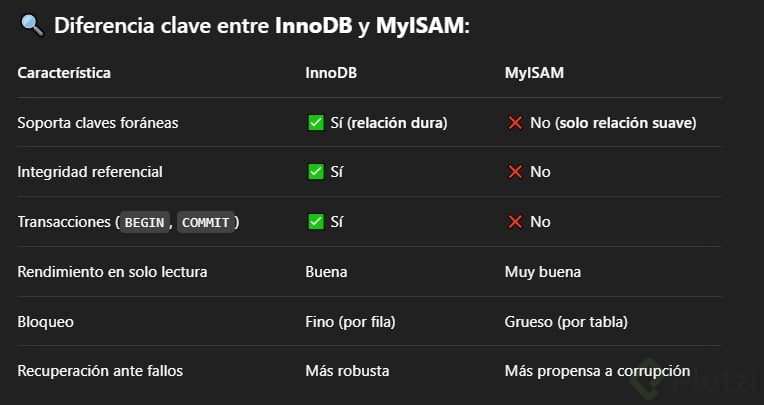The height and width of the screenshot is (405, 764).
Task: Click the red X in the Transacciones row
Action: pyautogui.click(x=515, y=222)
